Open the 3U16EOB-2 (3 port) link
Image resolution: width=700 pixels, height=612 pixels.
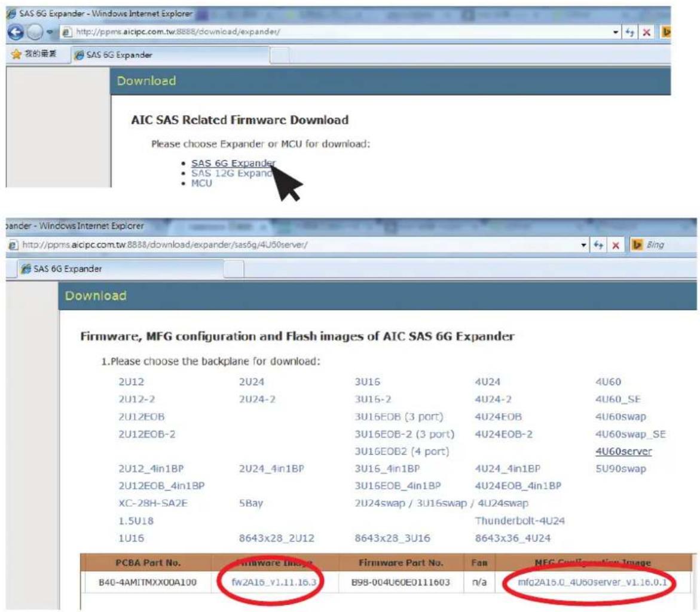[405, 434]
